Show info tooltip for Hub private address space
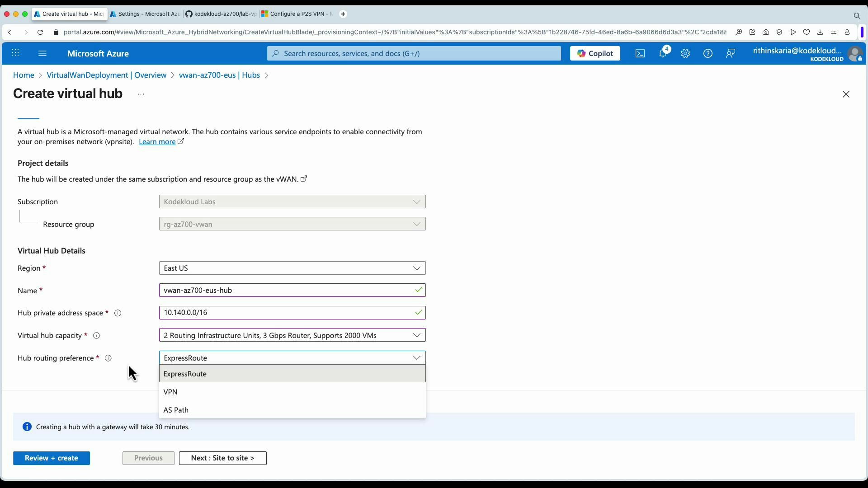The height and width of the screenshot is (488, 868). pos(118,313)
